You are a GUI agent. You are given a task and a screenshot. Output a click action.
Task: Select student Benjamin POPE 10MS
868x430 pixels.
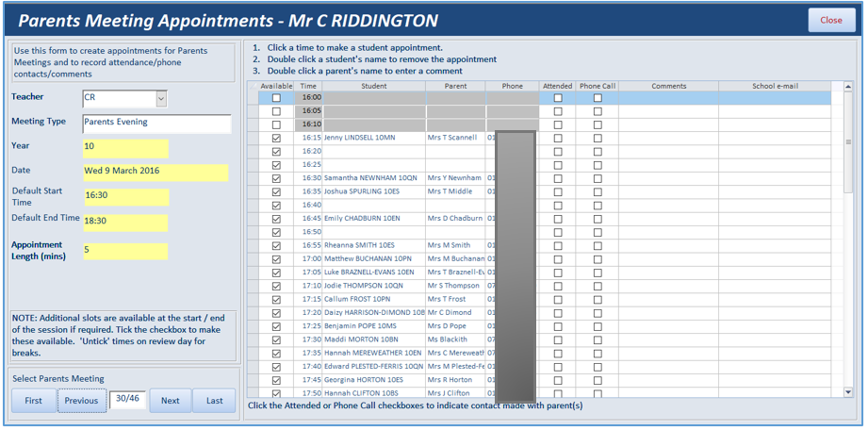pyautogui.click(x=360, y=326)
